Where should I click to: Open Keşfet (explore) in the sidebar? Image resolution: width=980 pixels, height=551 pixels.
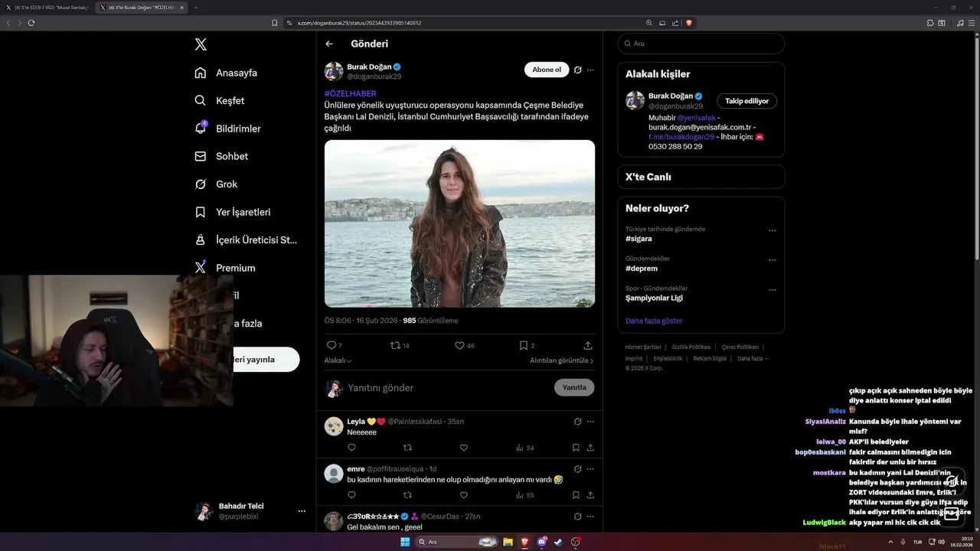click(x=220, y=100)
